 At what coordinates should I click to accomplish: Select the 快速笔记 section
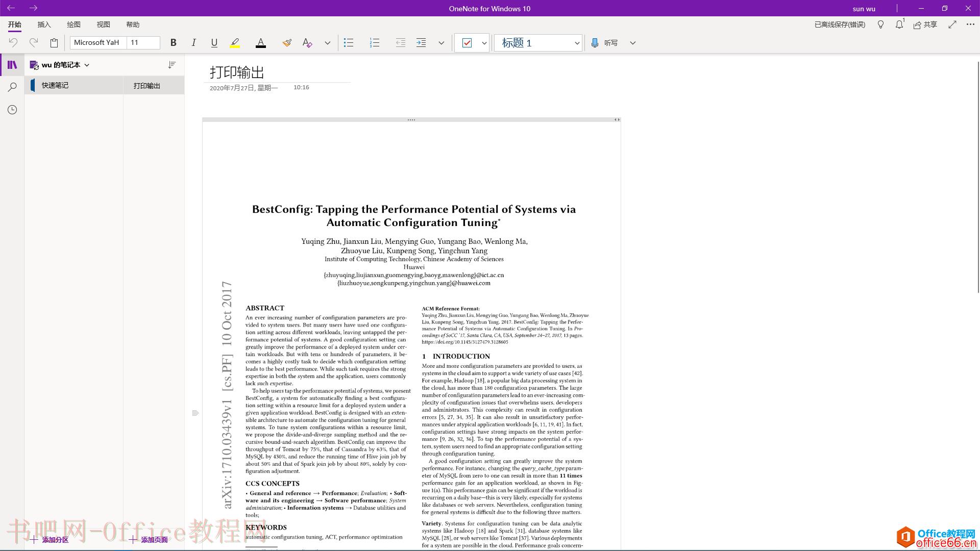click(x=74, y=85)
